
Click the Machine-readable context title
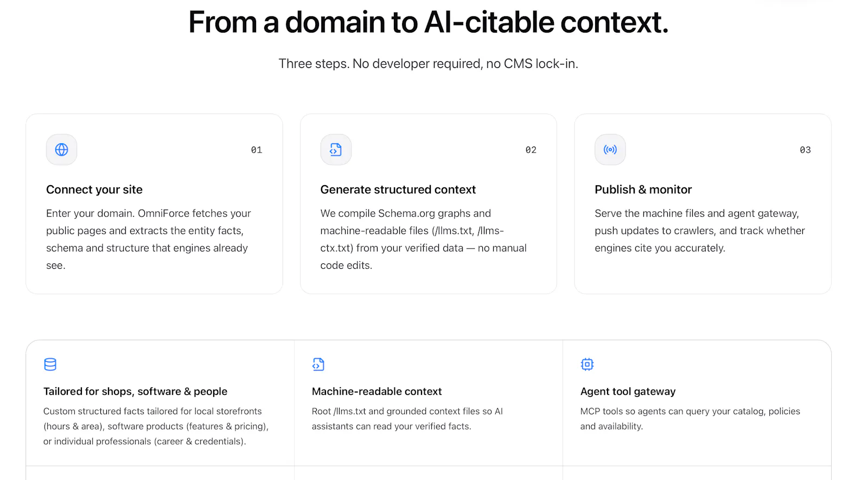tap(377, 391)
